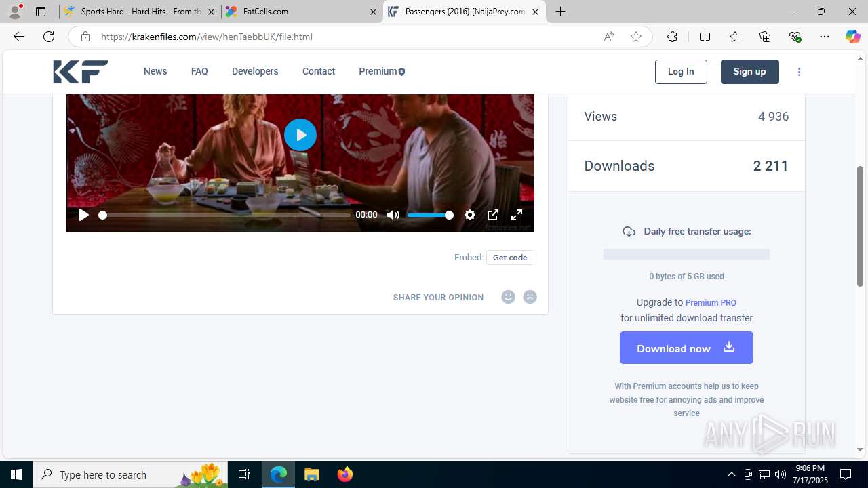868x488 pixels.
Task: Open File Explorer from the taskbar
Action: click(x=311, y=474)
